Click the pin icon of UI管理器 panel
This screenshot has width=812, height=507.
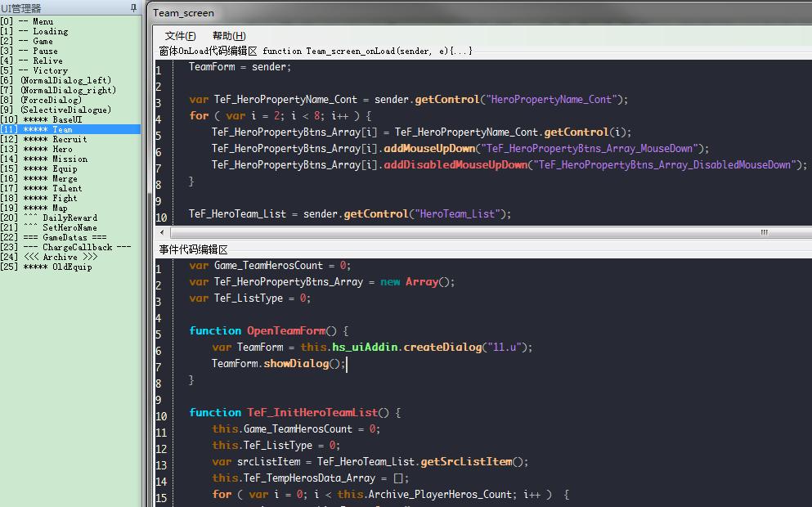point(133,7)
